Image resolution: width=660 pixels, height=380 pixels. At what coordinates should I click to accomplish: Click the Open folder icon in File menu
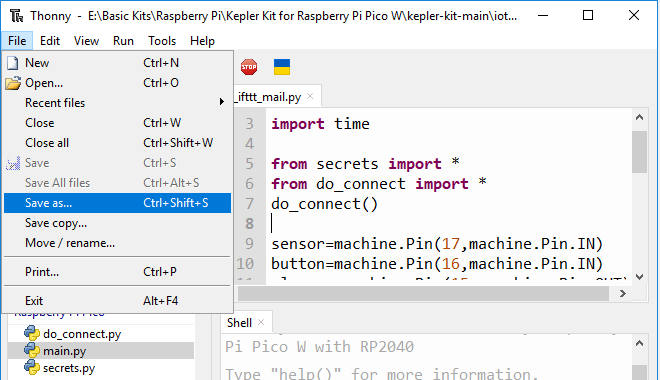pos(13,83)
